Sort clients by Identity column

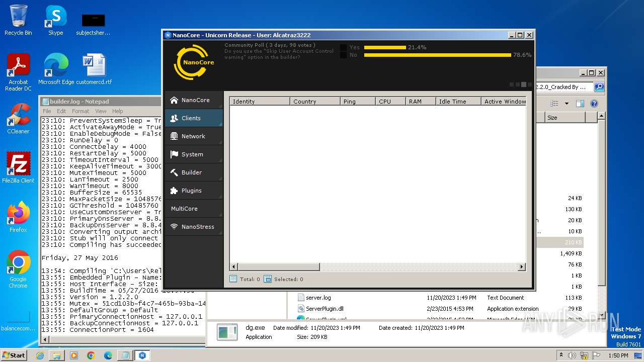pos(260,102)
